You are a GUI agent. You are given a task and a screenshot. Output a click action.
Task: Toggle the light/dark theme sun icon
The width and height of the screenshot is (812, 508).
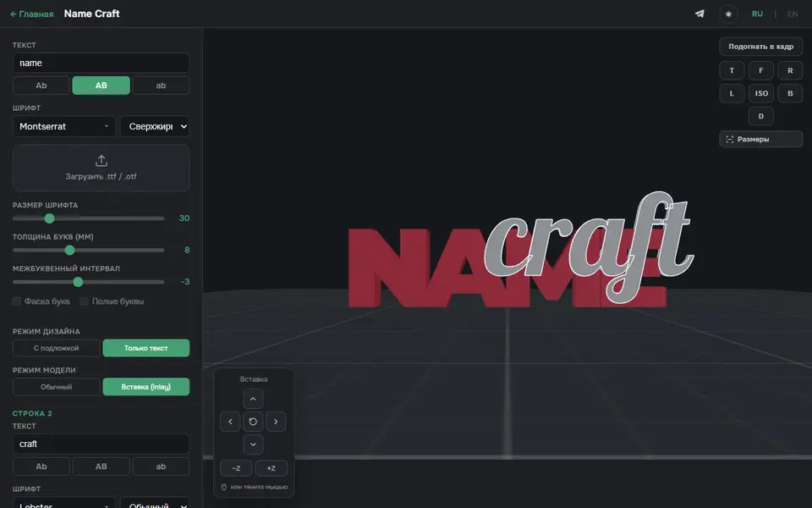coord(728,14)
